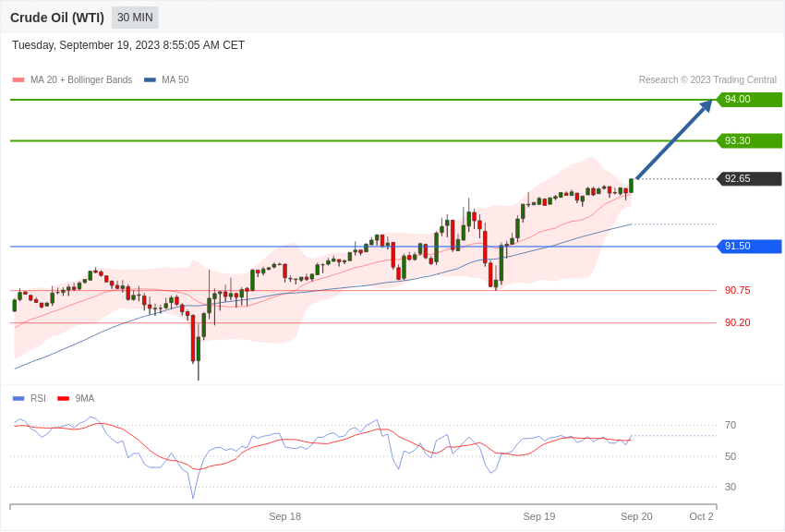Click the blue upward forecast arrow head
Image resolution: width=785 pixels, height=532 pixels.
tap(706, 105)
